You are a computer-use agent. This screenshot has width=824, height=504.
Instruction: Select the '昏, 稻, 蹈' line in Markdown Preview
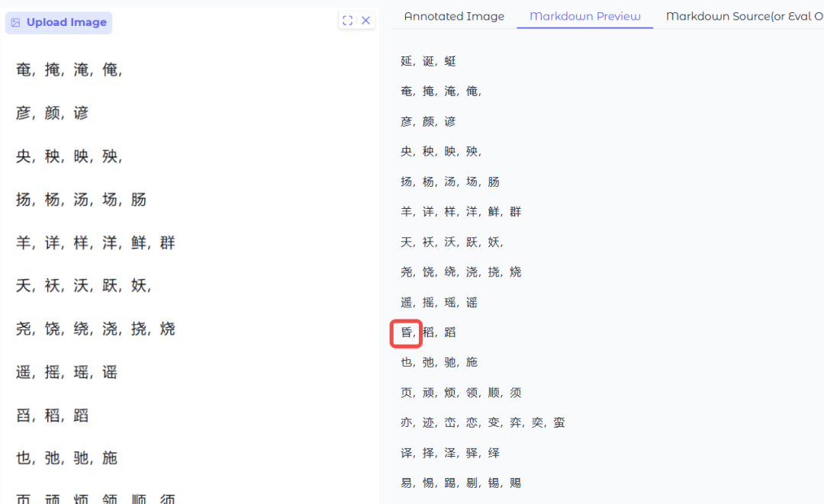(428, 332)
